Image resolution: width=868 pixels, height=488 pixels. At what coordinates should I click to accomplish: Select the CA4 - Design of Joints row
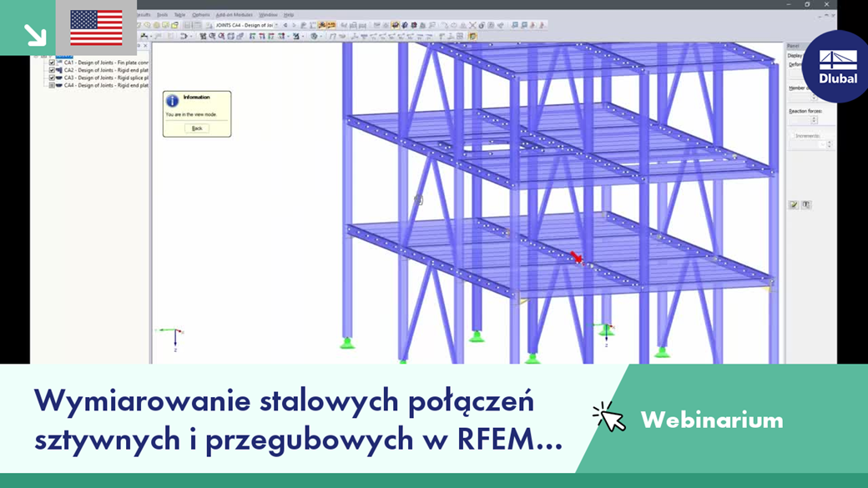(x=106, y=86)
